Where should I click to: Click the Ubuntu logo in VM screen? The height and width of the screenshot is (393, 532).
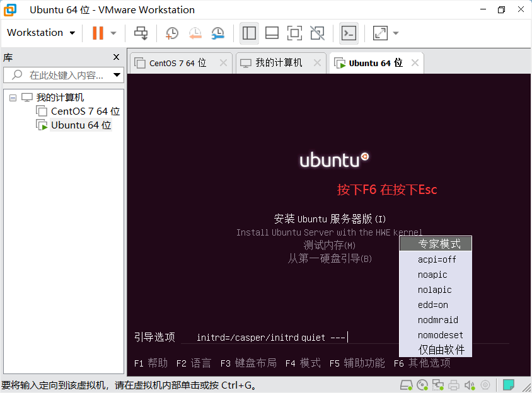coord(334,160)
